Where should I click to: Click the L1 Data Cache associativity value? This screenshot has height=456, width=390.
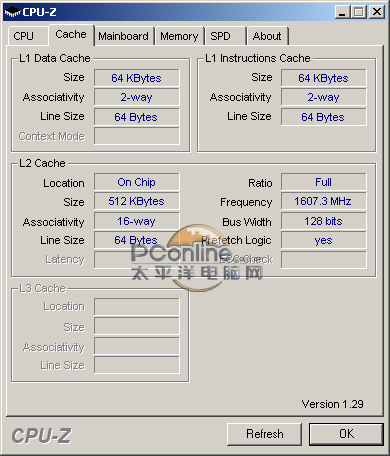click(137, 97)
